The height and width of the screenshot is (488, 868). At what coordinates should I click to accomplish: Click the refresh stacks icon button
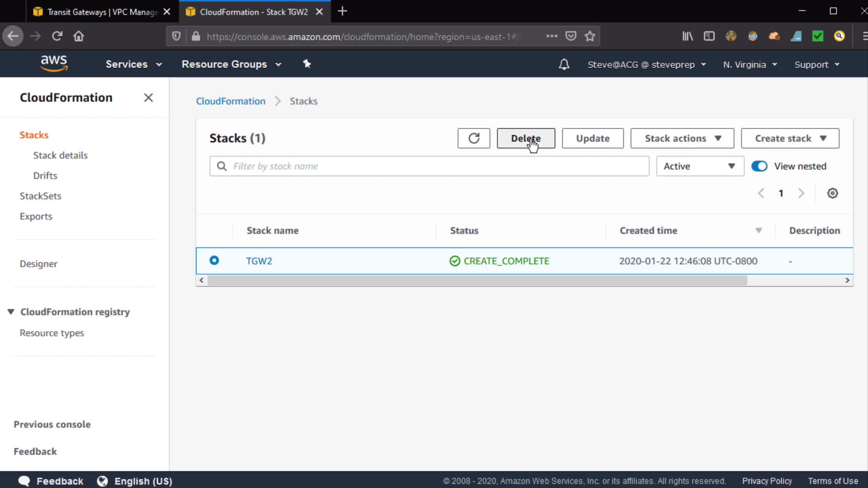473,138
